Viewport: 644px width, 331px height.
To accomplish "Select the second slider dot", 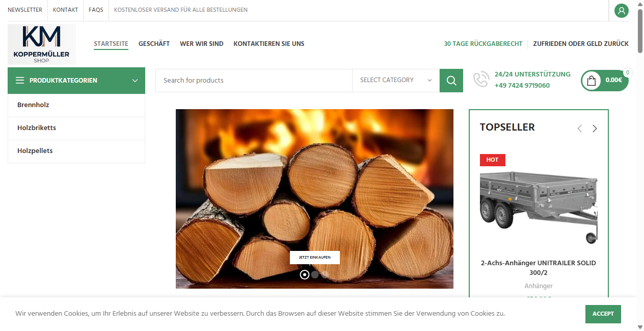I will tap(315, 274).
